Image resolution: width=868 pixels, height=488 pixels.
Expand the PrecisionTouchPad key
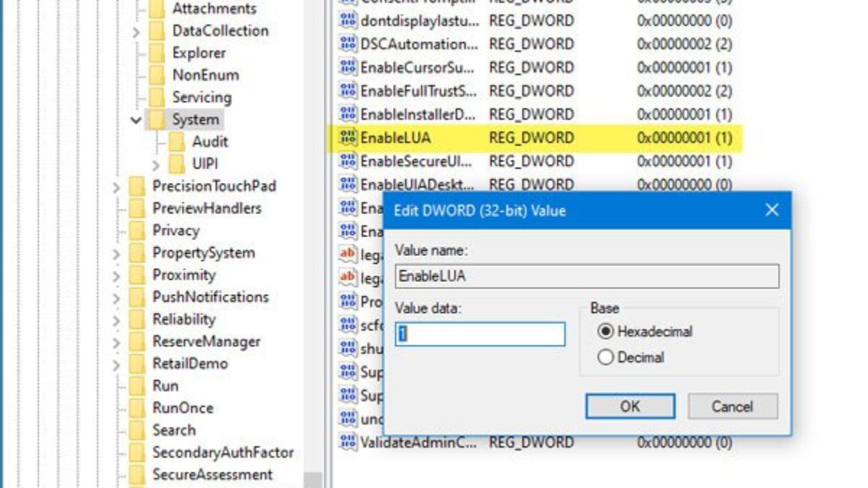pos(116,187)
